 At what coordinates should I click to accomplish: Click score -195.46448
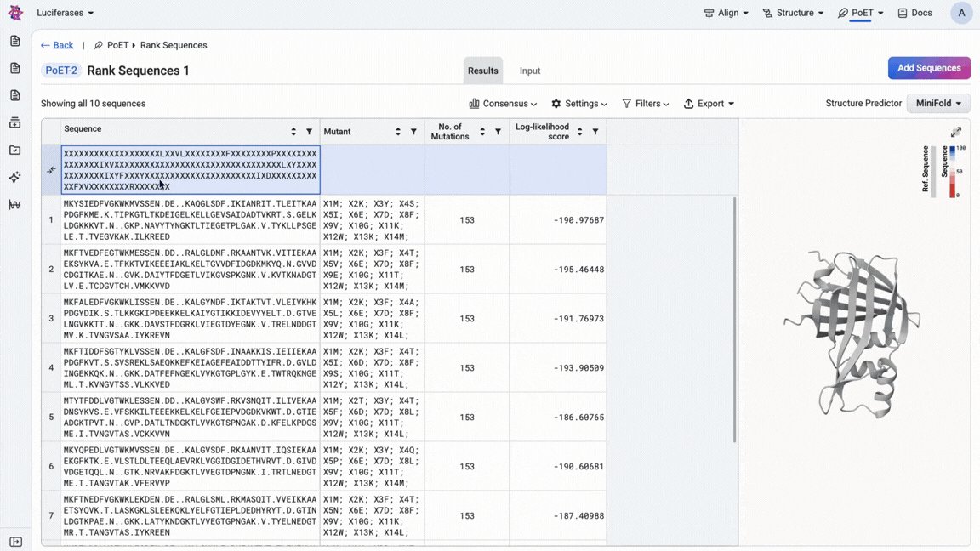(x=578, y=270)
